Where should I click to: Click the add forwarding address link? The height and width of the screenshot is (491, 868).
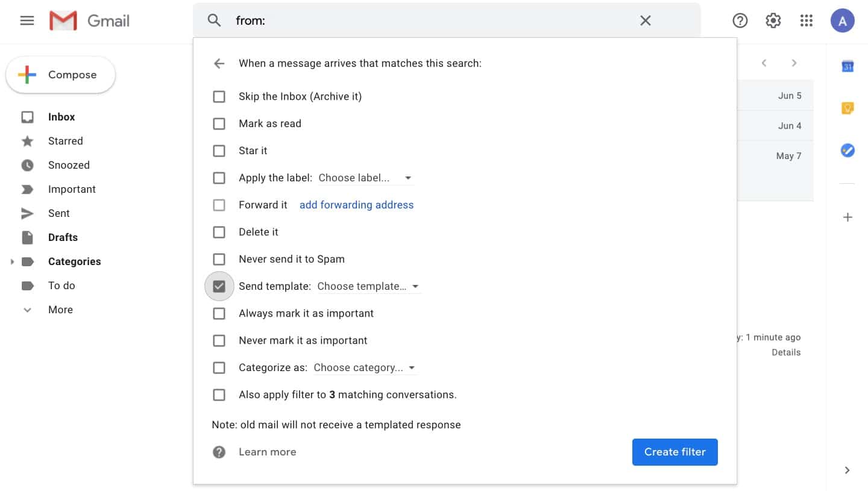coord(356,205)
